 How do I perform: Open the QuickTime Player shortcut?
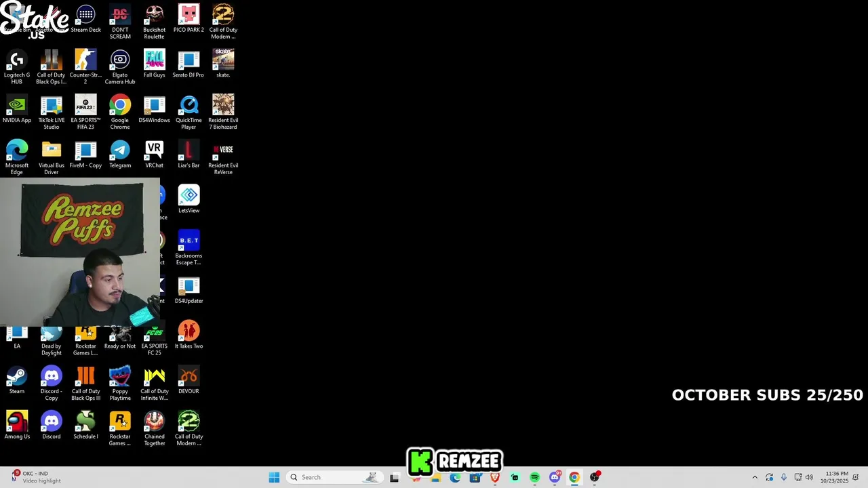(189, 113)
